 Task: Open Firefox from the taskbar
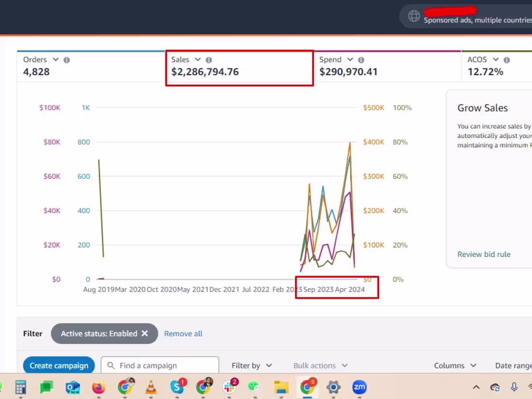(99, 387)
